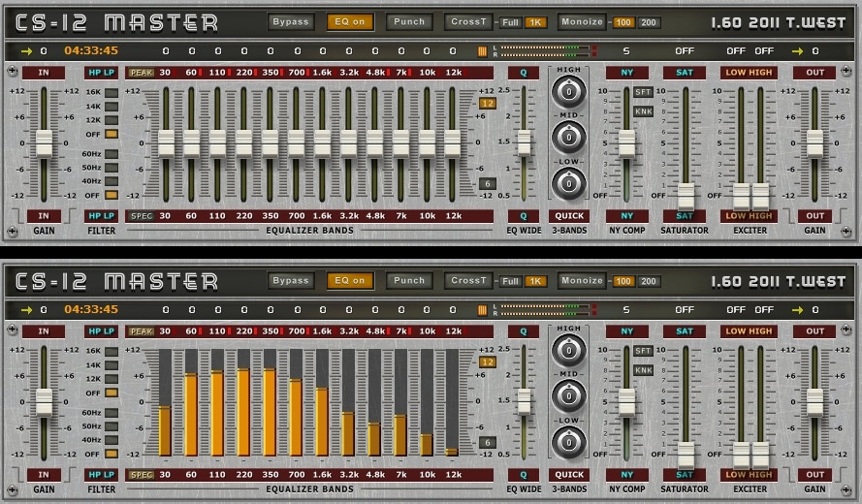The image size is (862, 504).
Task: Enable CrossT in the upper plugin
Action: (x=468, y=22)
